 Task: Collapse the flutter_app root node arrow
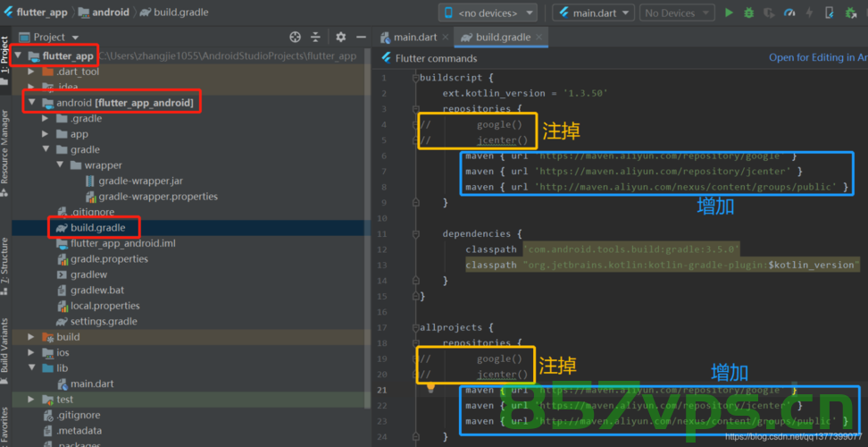[18, 56]
